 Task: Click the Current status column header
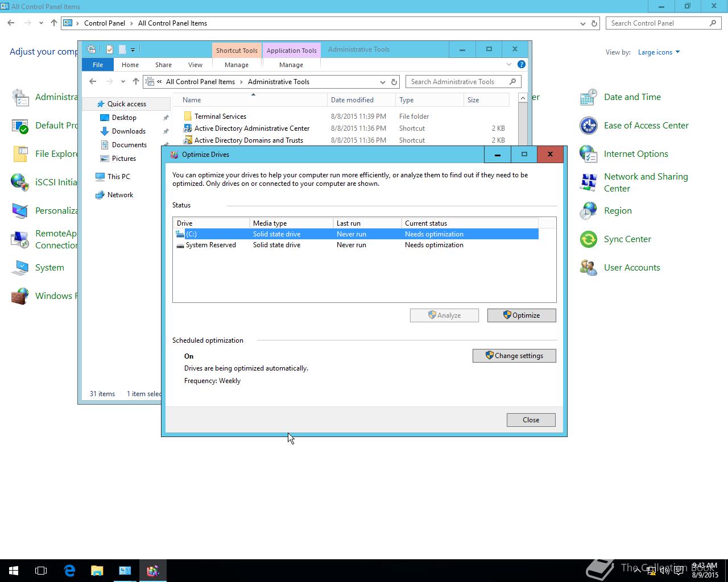pyautogui.click(x=470, y=223)
